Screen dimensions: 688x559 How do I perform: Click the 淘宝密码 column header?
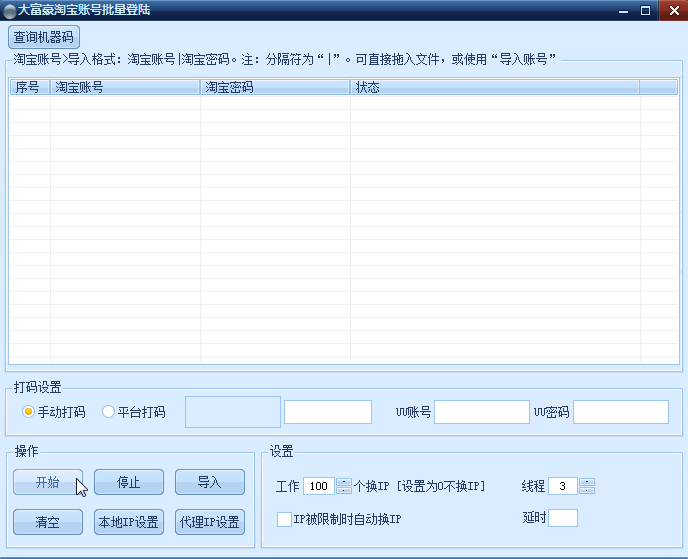coord(275,87)
